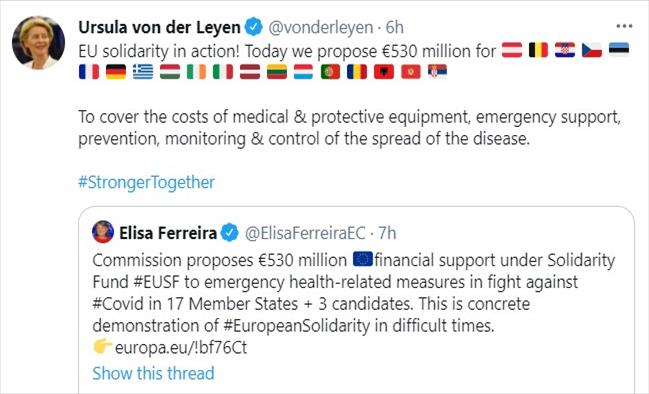This screenshot has height=394, width=649.
Task: Click the Czech Republic flag emoji
Action: point(592,50)
